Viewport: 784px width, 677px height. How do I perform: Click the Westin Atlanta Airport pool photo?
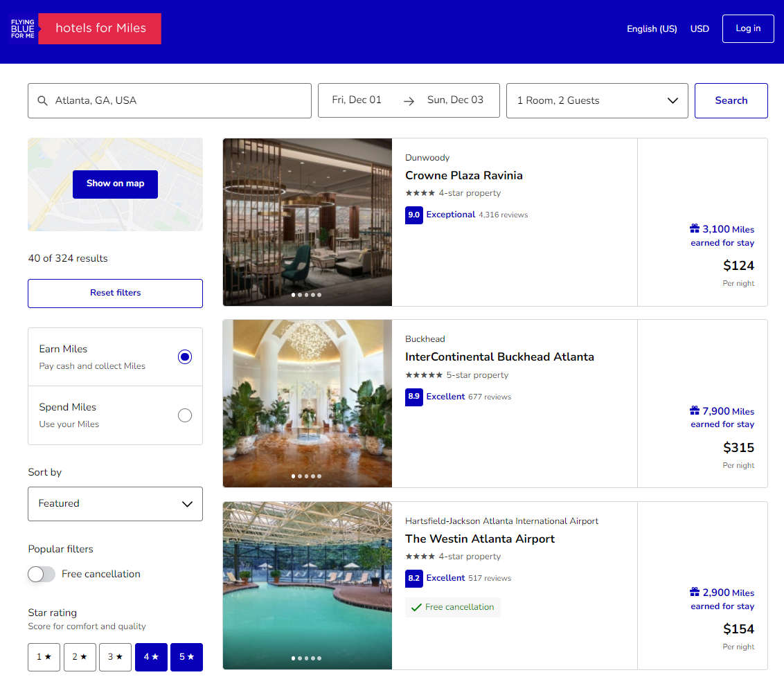click(307, 585)
